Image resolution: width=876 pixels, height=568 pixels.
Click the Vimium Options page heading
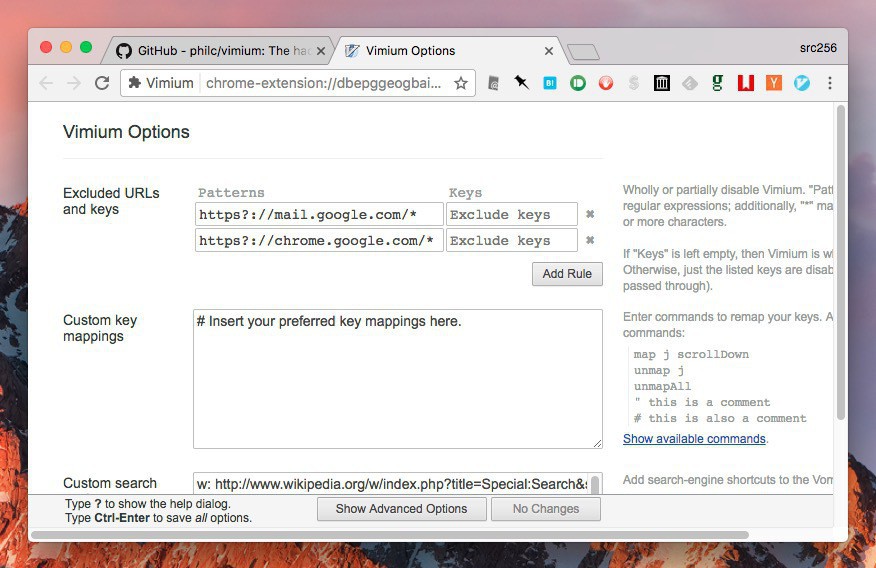[x=126, y=132]
